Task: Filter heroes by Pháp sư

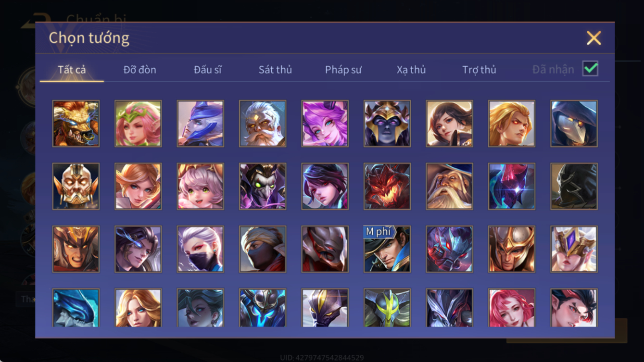Action: coord(343,70)
